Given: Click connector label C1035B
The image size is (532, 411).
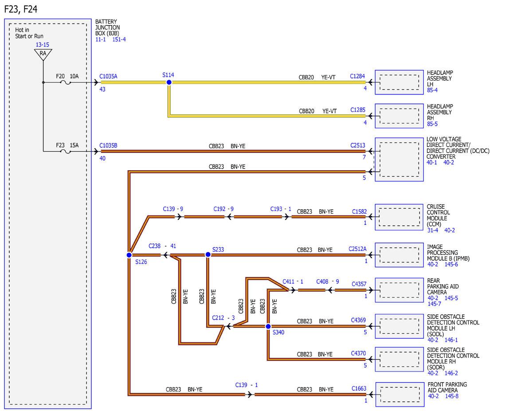Looking at the screenshot, I should click(x=109, y=145).
